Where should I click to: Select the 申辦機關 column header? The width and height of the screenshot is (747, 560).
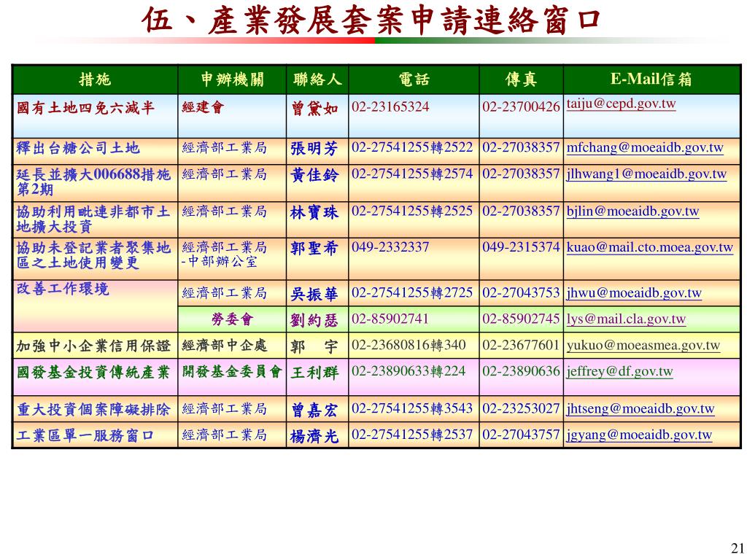coord(232,79)
